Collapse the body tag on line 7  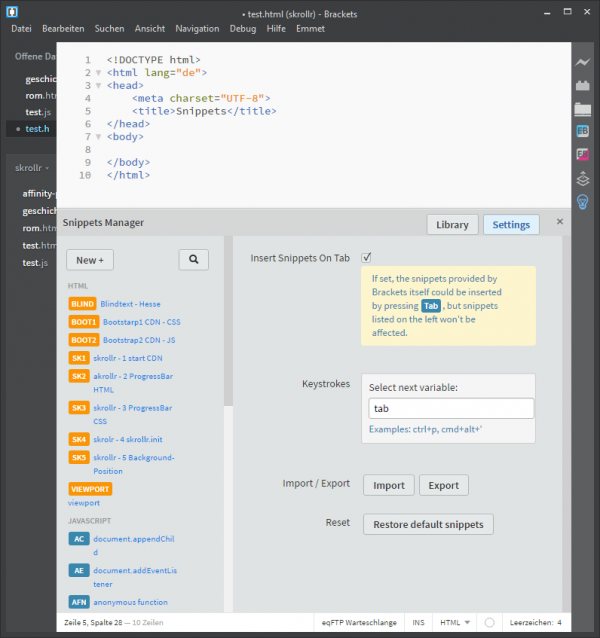click(x=98, y=137)
